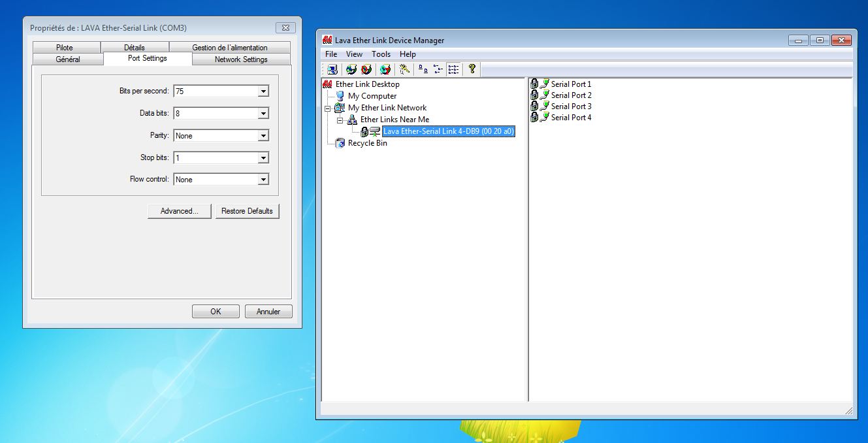Open the Flow control dropdown
Image resolution: width=868 pixels, height=443 pixels.
(263, 180)
